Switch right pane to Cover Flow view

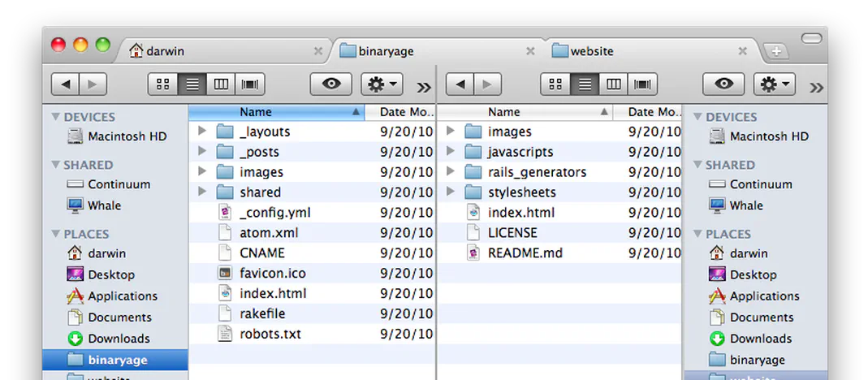click(x=643, y=84)
